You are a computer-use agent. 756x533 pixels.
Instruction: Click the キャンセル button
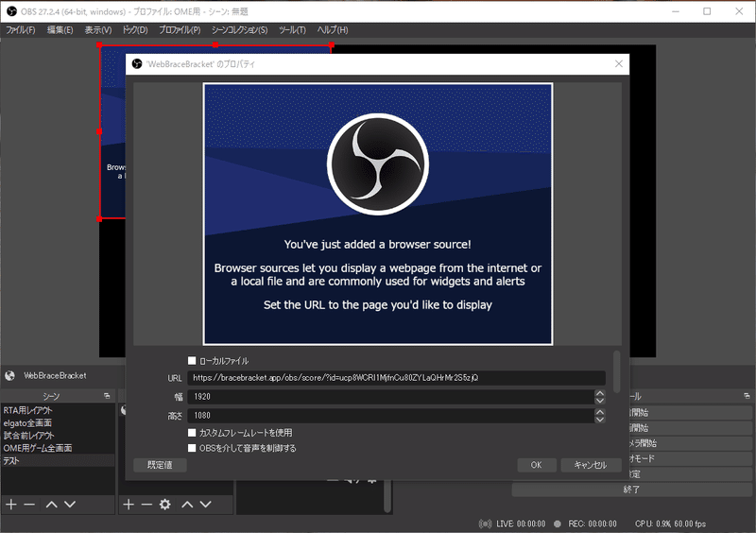[x=590, y=465]
